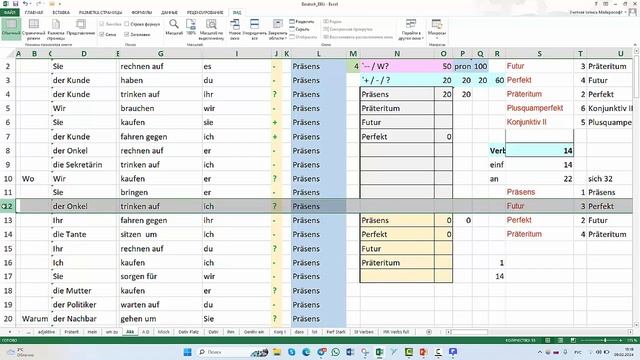640x360 pixels.
Task: Open Представления custom views
Action: [x=81, y=28]
